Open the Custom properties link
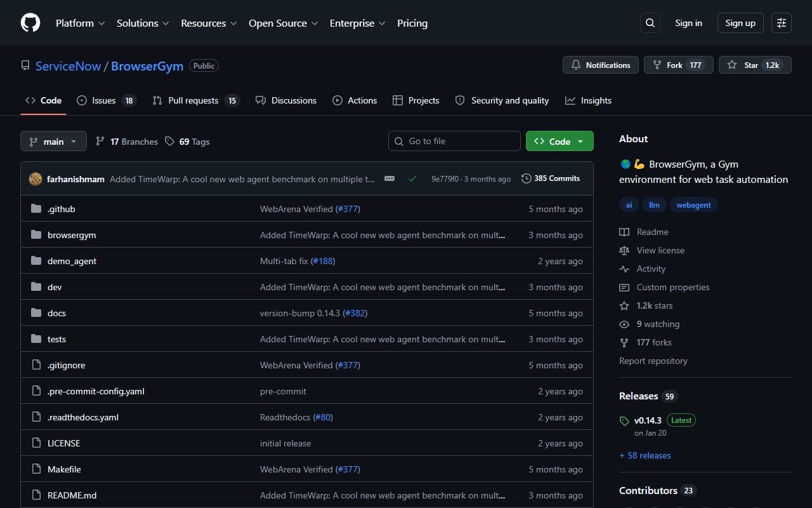This screenshot has height=508, width=812. tap(665, 287)
